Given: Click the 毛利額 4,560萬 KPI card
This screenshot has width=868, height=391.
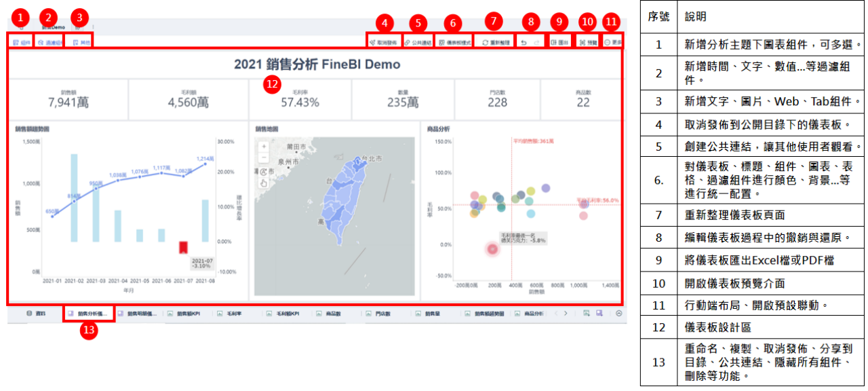Looking at the screenshot, I should point(188,99).
